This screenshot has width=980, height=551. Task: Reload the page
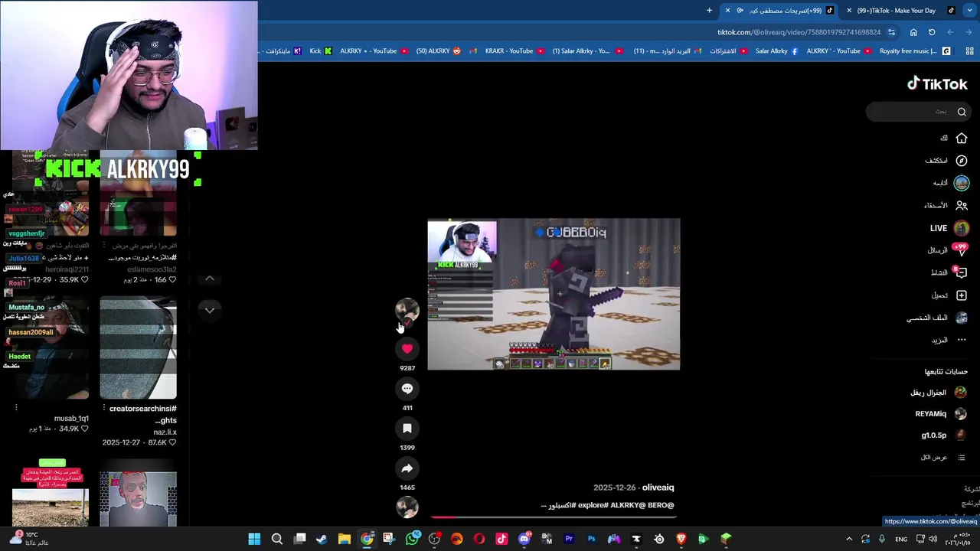pos(932,32)
